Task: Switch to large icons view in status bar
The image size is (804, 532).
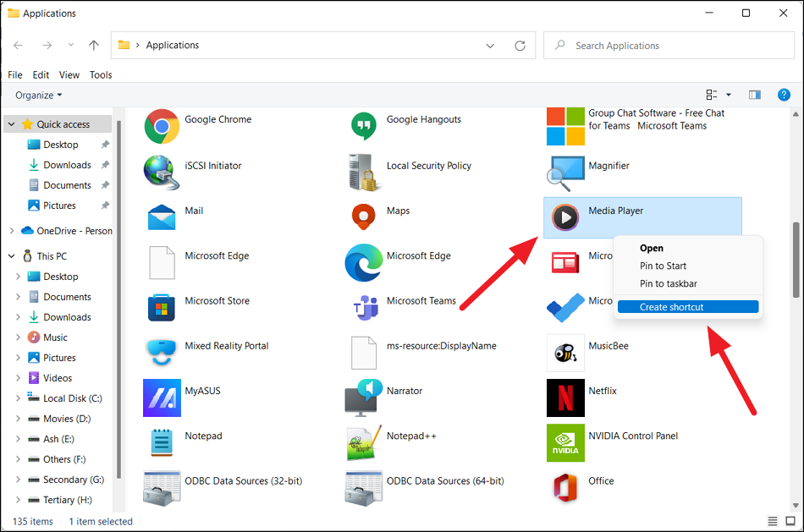Action: (x=791, y=521)
